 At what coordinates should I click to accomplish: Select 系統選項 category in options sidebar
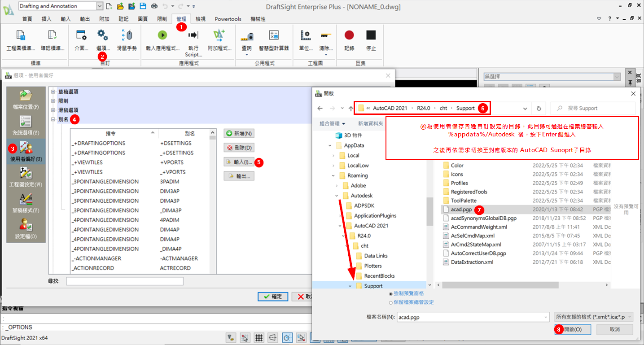pyautogui.click(x=26, y=125)
